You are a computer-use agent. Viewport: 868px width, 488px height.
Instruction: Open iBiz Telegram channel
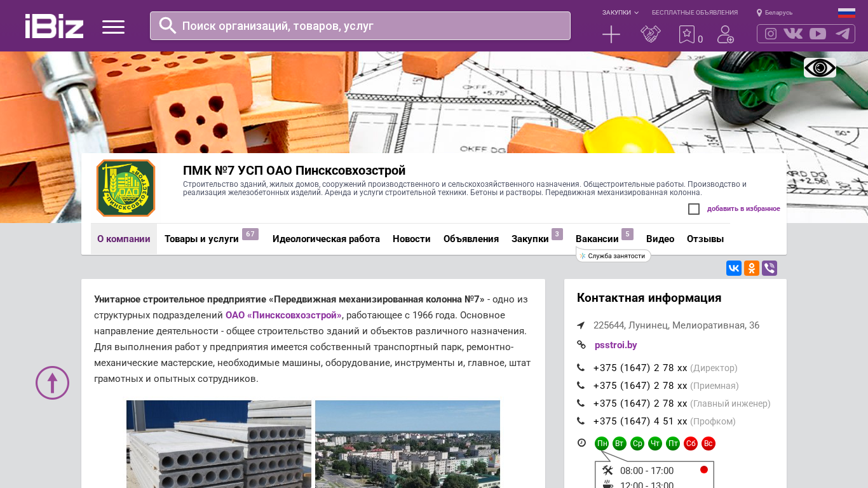point(843,34)
